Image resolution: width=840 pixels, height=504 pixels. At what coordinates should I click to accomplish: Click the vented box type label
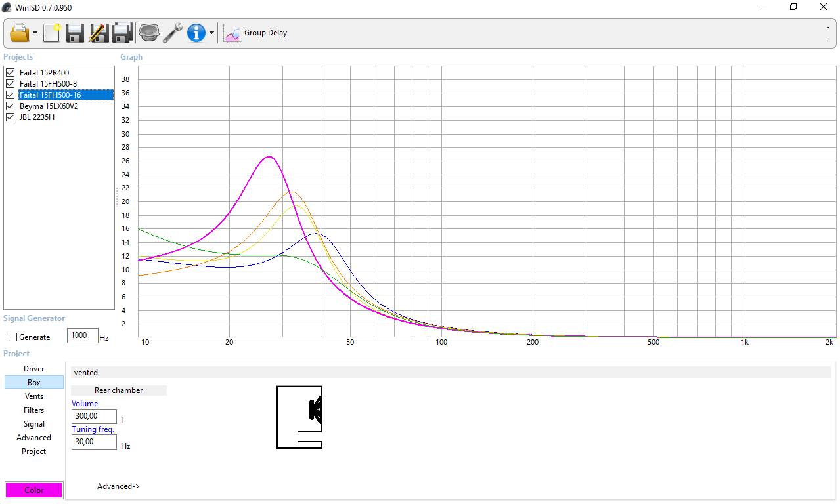click(86, 373)
